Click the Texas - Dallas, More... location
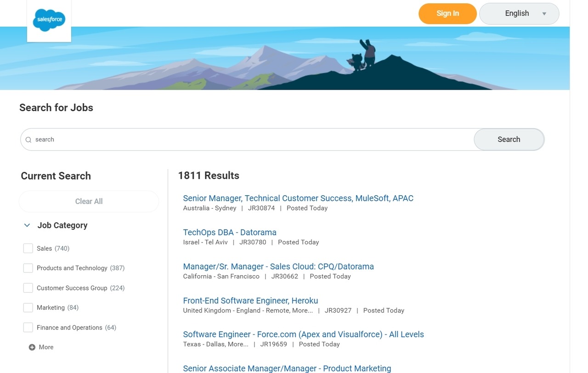This screenshot has height=373, width=588. point(216,344)
